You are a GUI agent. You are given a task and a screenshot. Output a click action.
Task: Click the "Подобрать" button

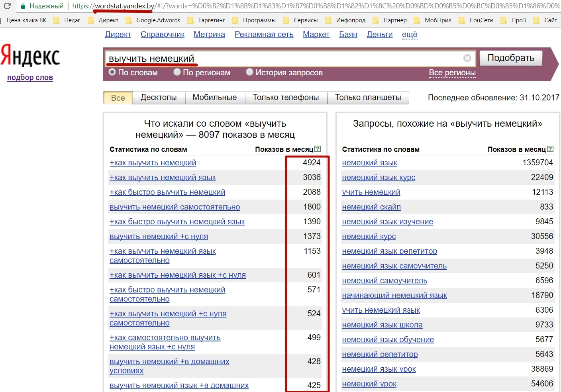pos(511,58)
